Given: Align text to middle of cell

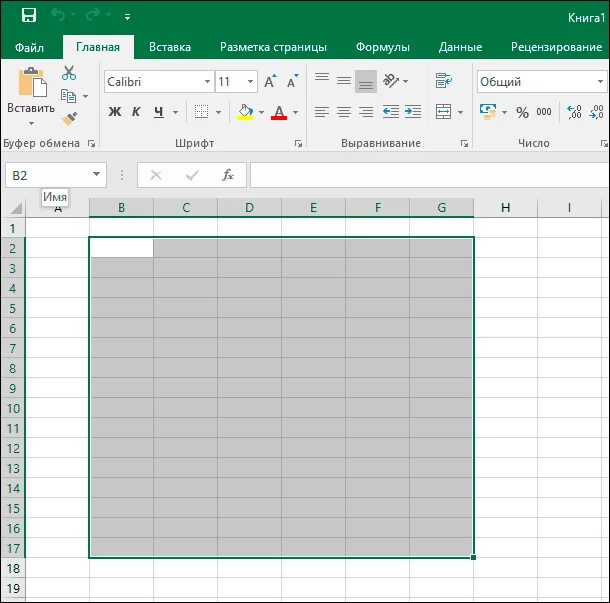Looking at the screenshot, I should [x=344, y=81].
